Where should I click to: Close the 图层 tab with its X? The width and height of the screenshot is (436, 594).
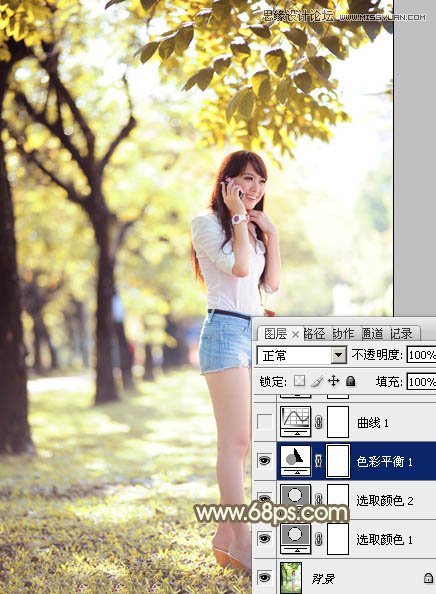coord(295,335)
